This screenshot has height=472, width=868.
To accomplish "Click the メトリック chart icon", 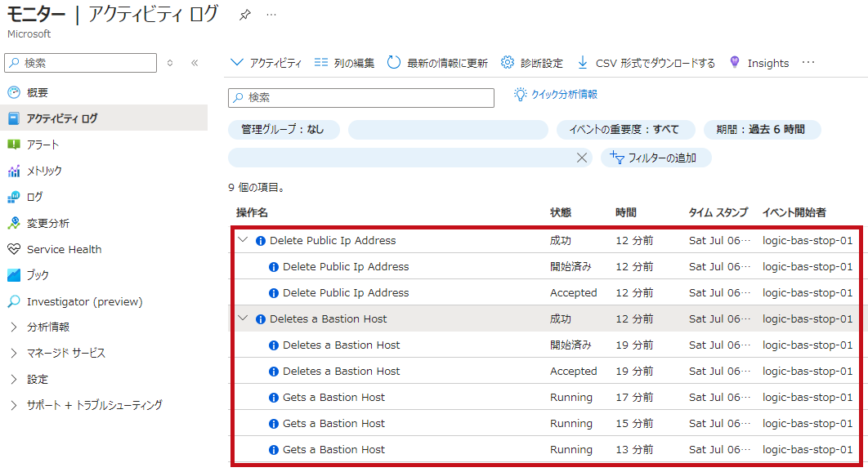I will 14,171.
